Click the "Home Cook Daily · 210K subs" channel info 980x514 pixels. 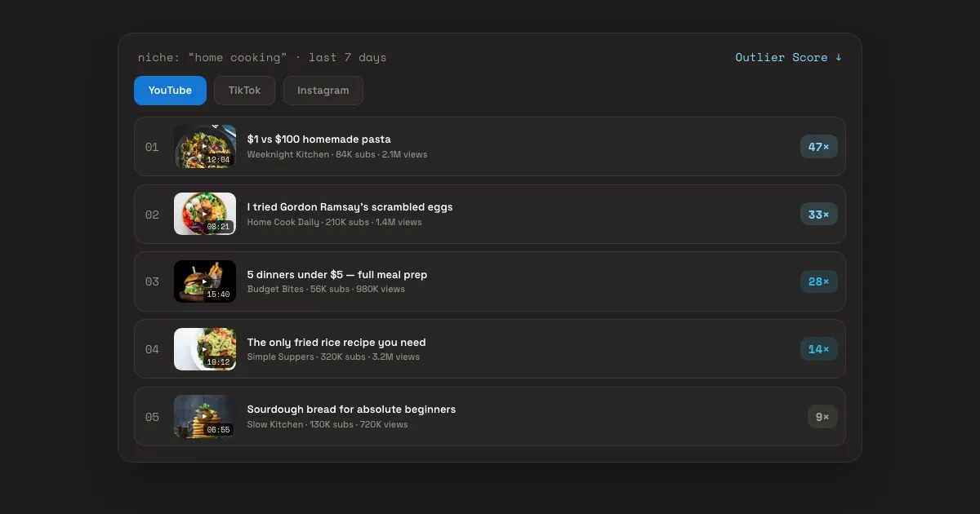[308, 222]
